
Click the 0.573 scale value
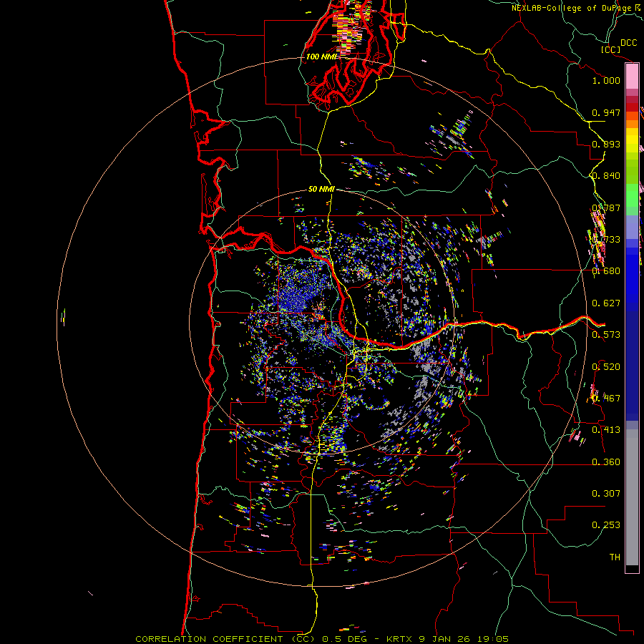[606, 335]
